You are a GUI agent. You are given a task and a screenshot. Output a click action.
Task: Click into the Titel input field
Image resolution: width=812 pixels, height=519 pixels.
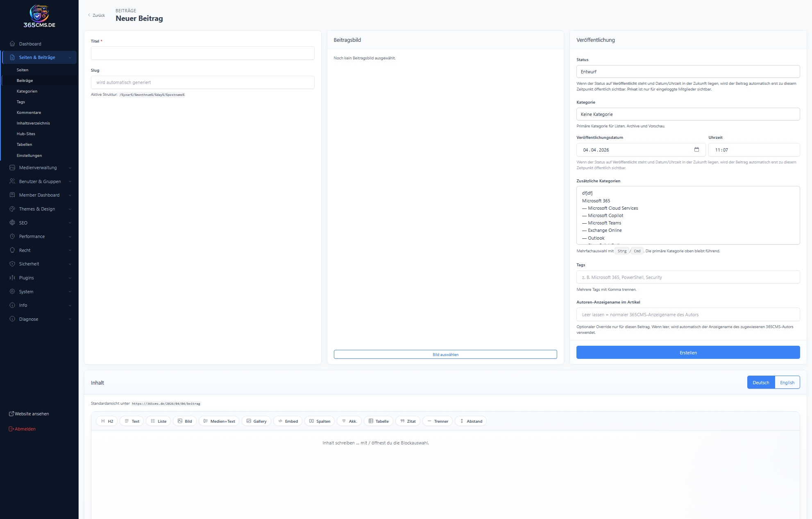pos(202,53)
